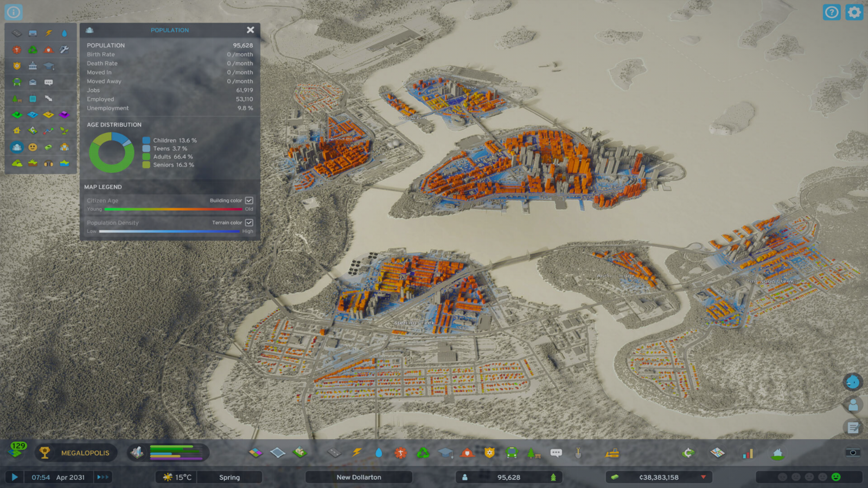Open the Transportation build menu in bottom toolbar
Viewport: 868px width, 488px height.
[512, 453]
